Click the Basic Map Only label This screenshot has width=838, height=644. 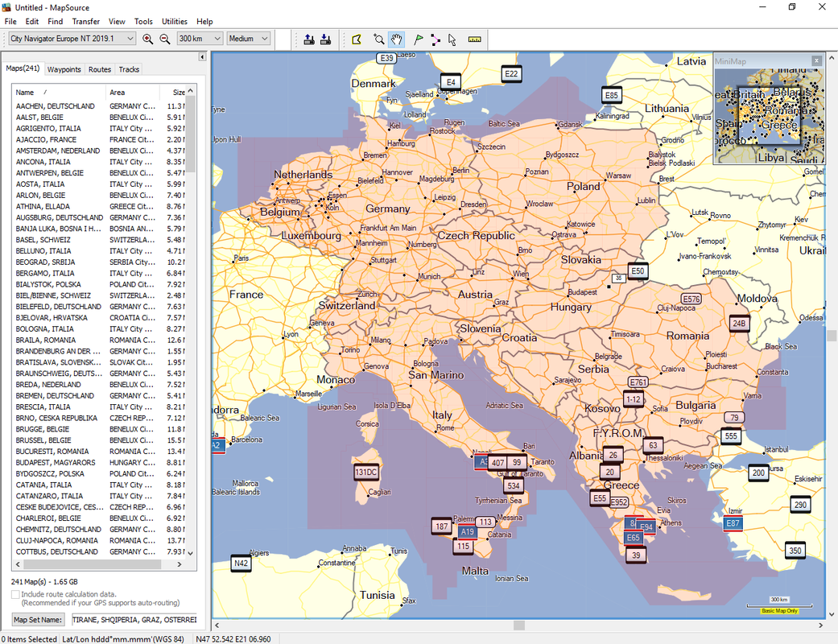780,611
